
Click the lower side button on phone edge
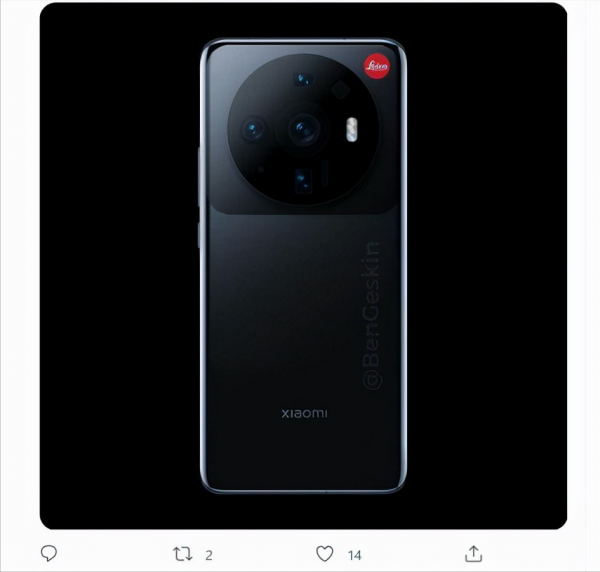(199, 235)
